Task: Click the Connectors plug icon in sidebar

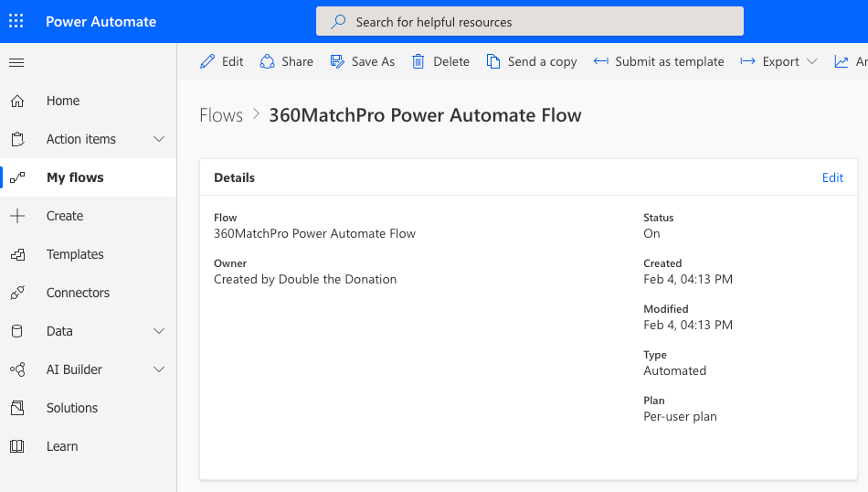Action: coord(16,293)
